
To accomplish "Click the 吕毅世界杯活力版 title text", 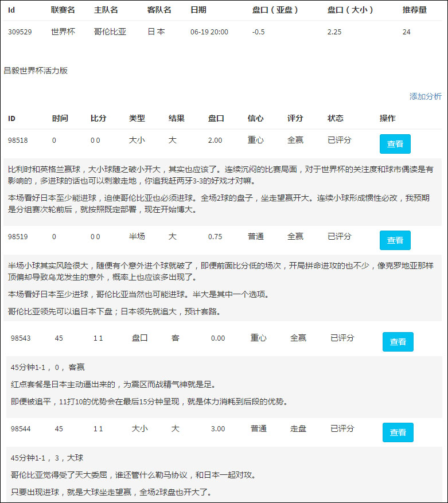I will 36,71.
